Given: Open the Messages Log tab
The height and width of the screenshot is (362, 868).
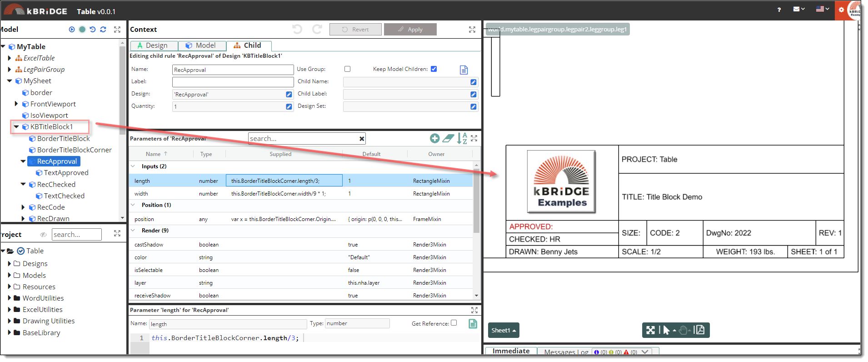Looking at the screenshot, I should pos(598,352).
